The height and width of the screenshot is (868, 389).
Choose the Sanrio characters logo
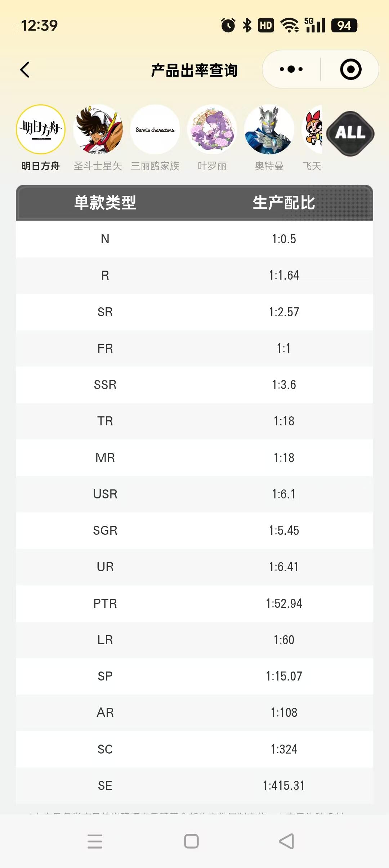[155, 130]
